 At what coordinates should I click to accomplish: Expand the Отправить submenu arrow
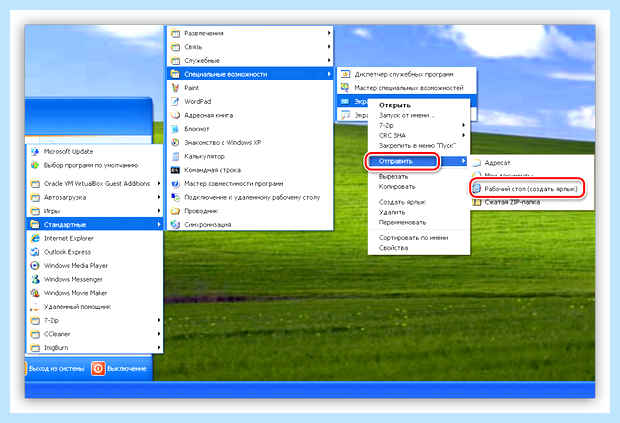463,161
